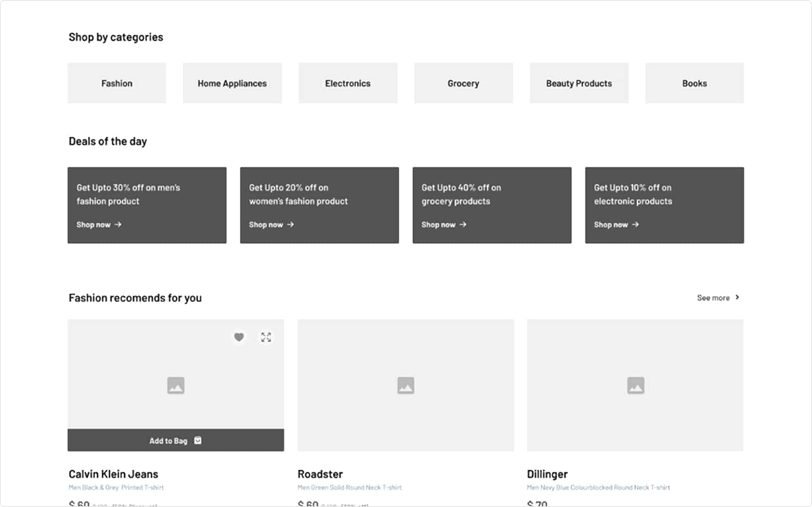Click the Calvin Klein Jeans image placeholder icon
The width and height of the screenshot is (812, 507).
click(x=176, y=385)
